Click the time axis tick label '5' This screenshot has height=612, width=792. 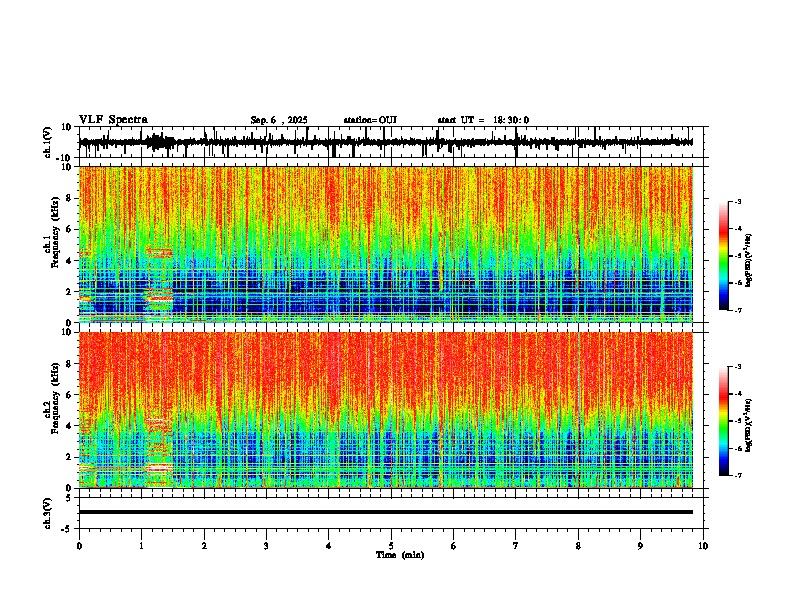[391, 546]
